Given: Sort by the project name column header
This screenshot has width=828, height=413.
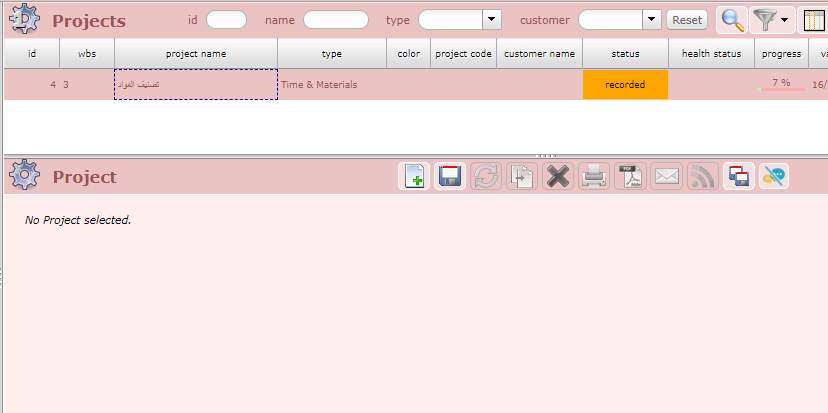Looking at the screenshot, I should 196,54.
